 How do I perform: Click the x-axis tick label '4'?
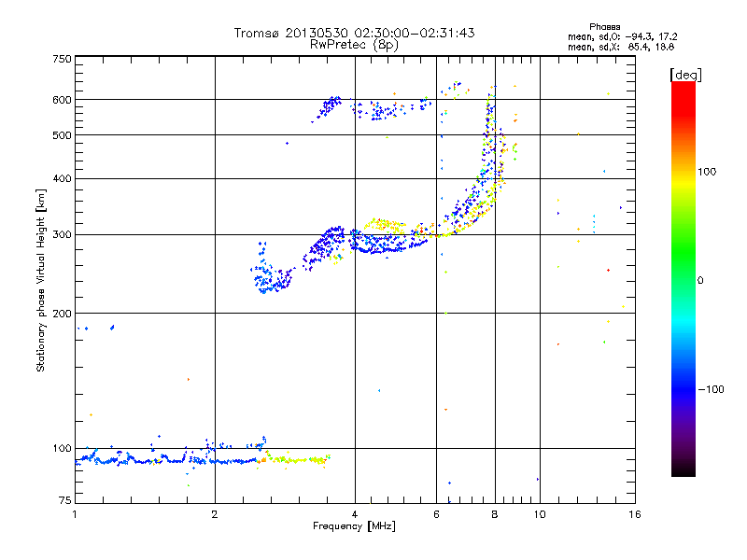[x=355, y=514]
